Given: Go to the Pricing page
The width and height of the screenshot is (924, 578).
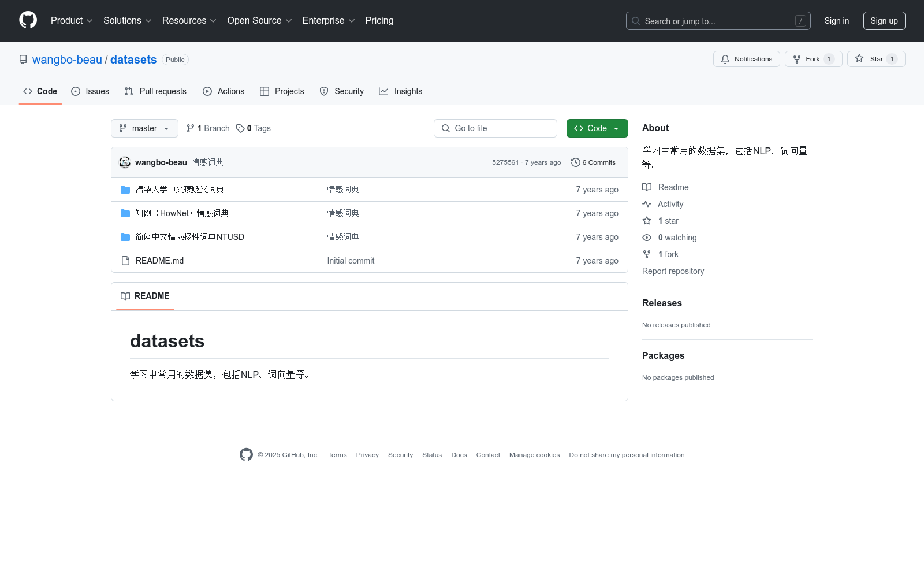Looking at the screenshot, I should pos(379,21).
